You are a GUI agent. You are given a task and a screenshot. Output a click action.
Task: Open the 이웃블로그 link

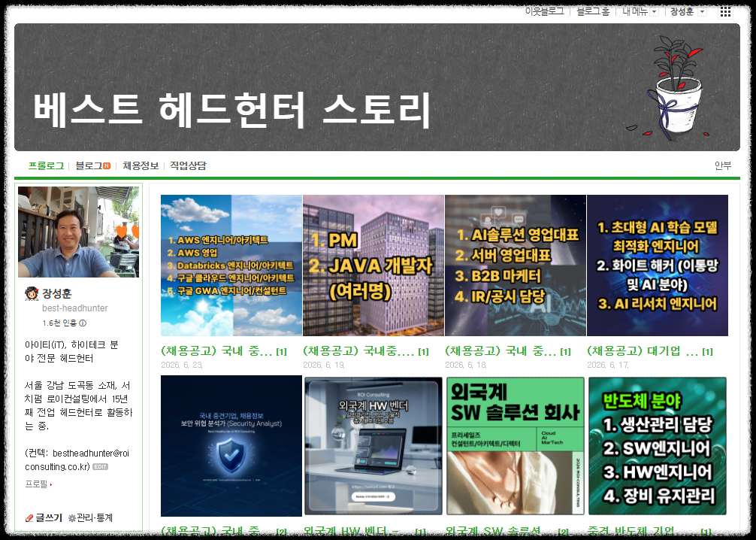(544, 11)
